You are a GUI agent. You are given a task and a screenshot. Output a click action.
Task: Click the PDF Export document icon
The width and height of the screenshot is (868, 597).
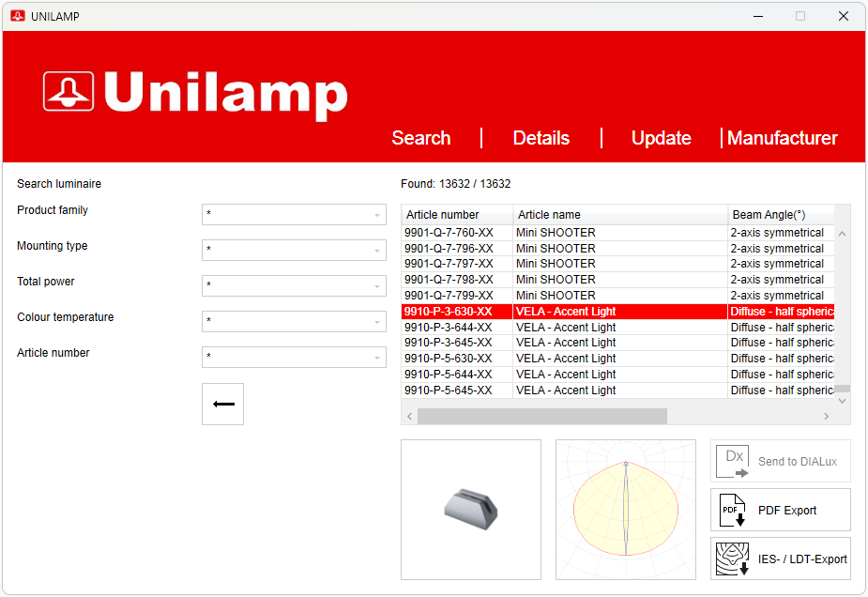coord(732,510)
